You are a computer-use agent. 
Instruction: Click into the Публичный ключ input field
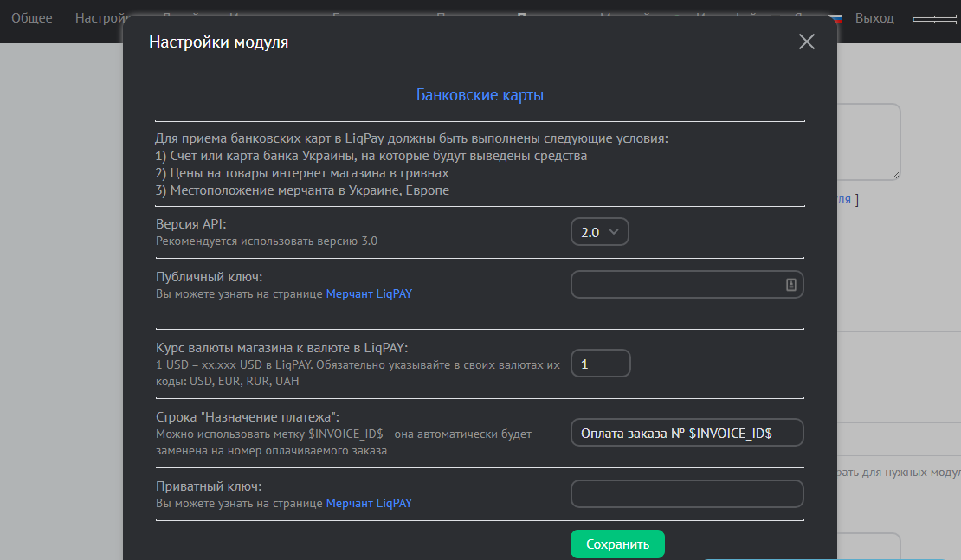(x=675, y=285)
